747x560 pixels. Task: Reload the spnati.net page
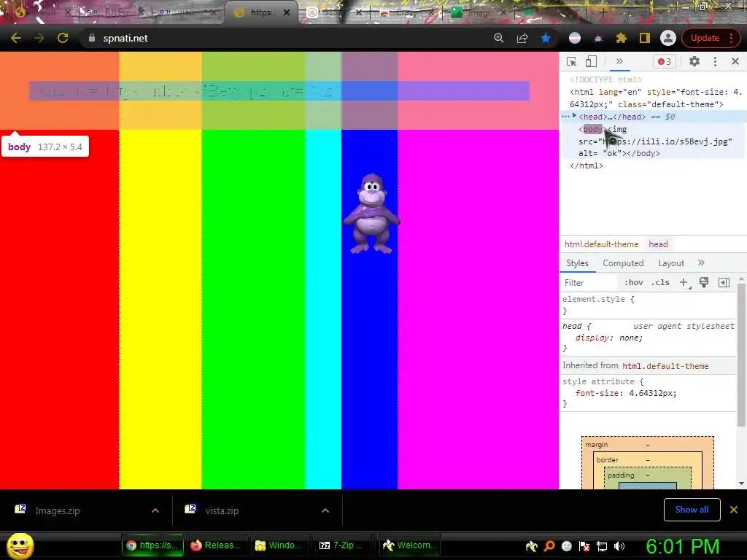point(63,38)
